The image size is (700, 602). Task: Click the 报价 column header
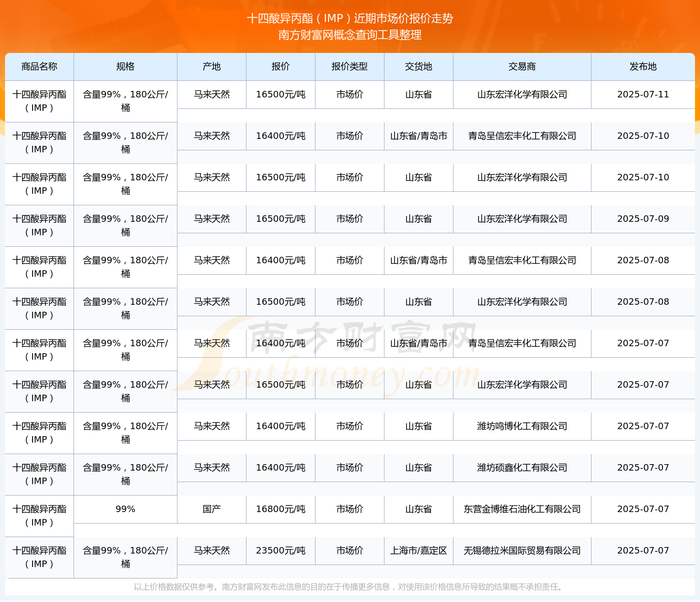point(281,66)
